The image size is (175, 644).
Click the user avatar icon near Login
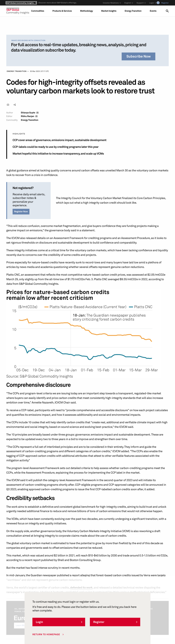click(x=158, y=3)
